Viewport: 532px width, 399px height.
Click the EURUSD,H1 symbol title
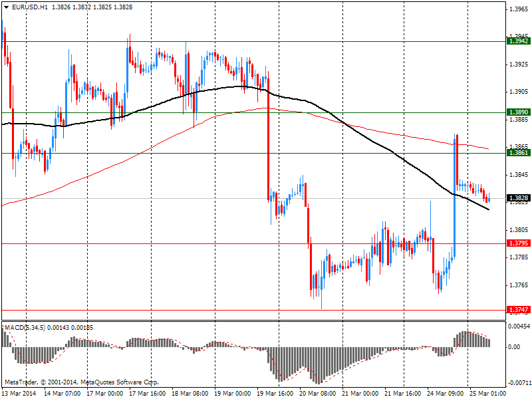(x=30, y=7)
